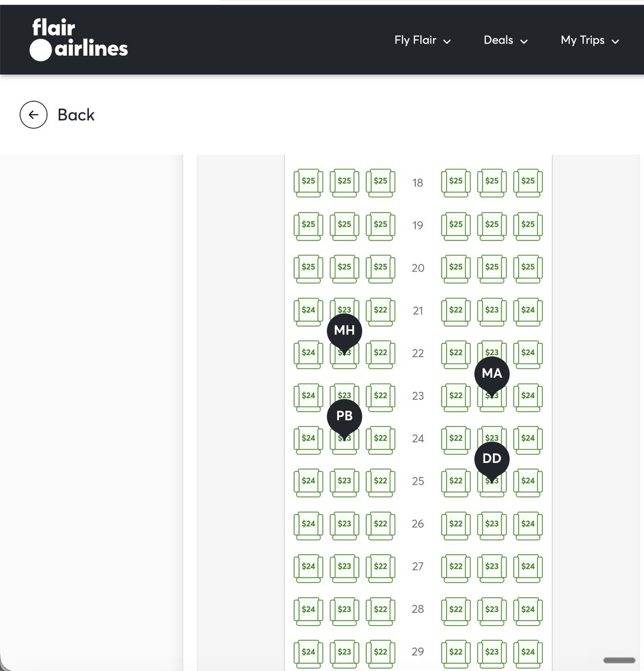
Task: Select the $22 aisle seat in row 21 left
Action: [x=381, y=311]
